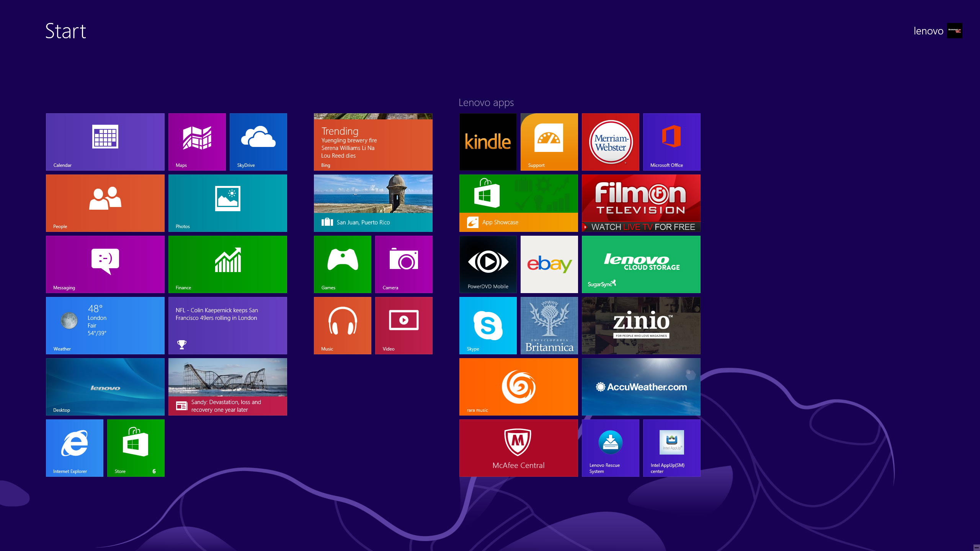The height and width of the screenshot is (551, 980).
Task: Open the Games Xbox controller tile
Action: [x=342, y=264]
